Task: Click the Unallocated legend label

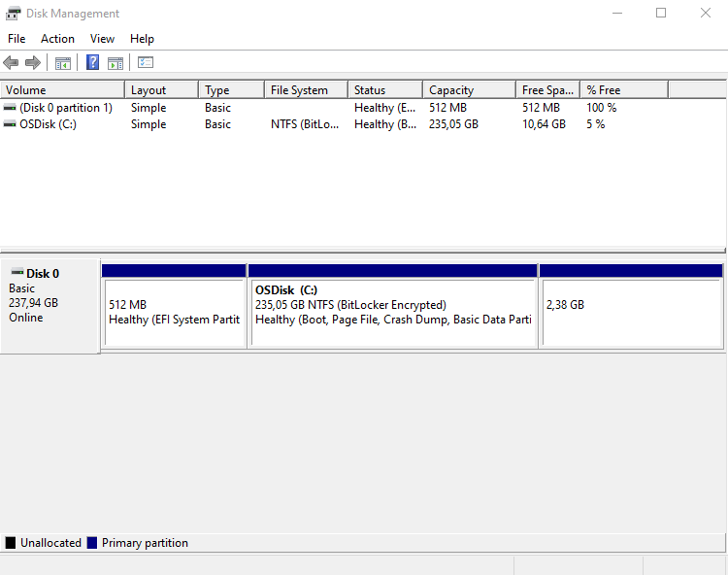Action: [x=50, y=543]
